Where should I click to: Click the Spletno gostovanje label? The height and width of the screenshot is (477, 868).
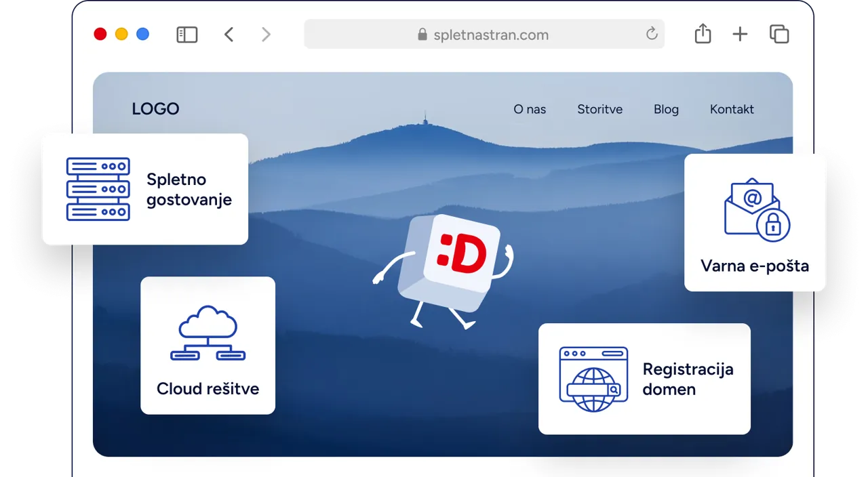[189, 190]
